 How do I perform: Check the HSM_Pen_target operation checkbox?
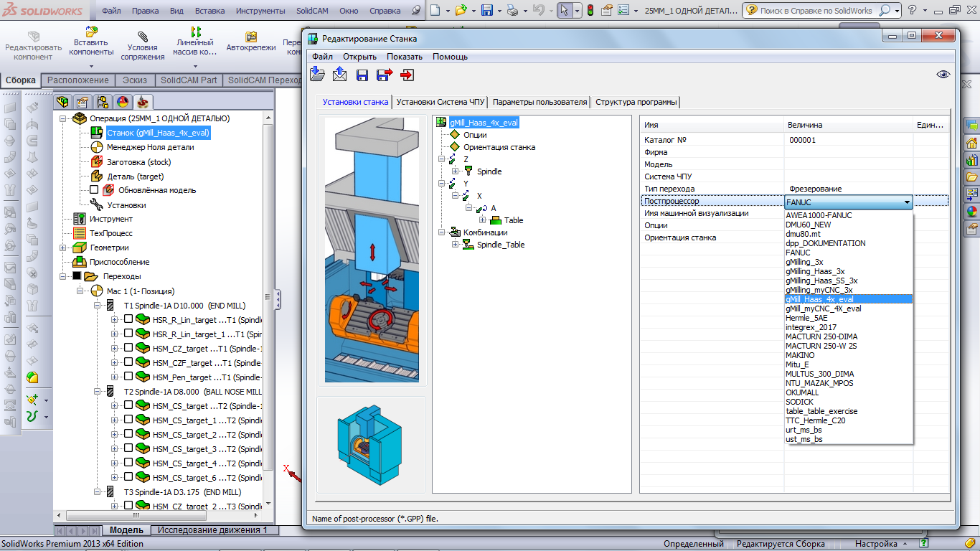[x=128, y=377]
